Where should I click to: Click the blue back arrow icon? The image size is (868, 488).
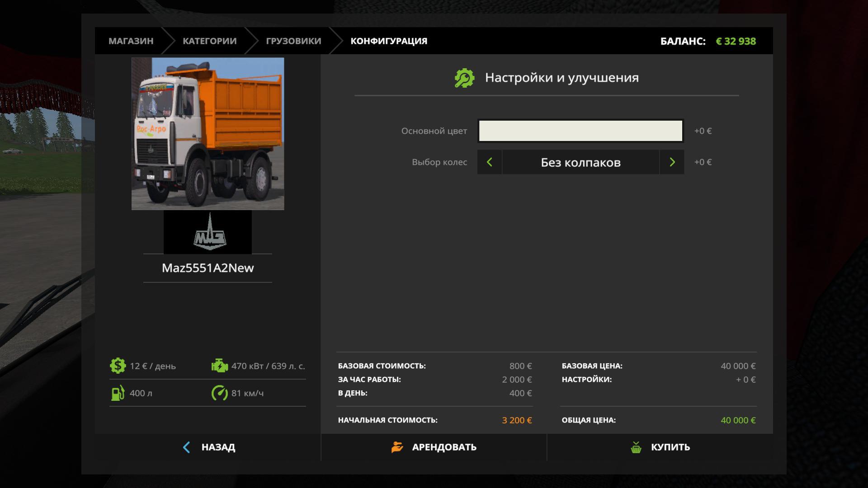(x=187, y=447)
